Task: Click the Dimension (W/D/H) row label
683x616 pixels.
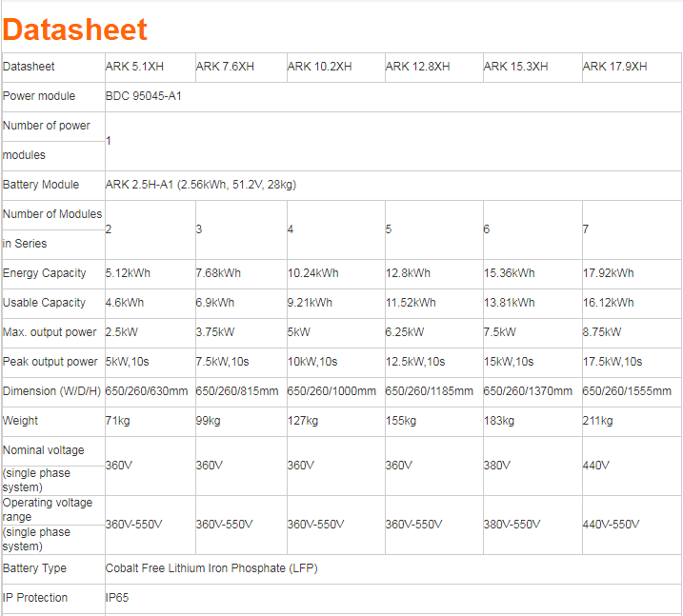Action: pyautogui.click(x=51, y=391)
